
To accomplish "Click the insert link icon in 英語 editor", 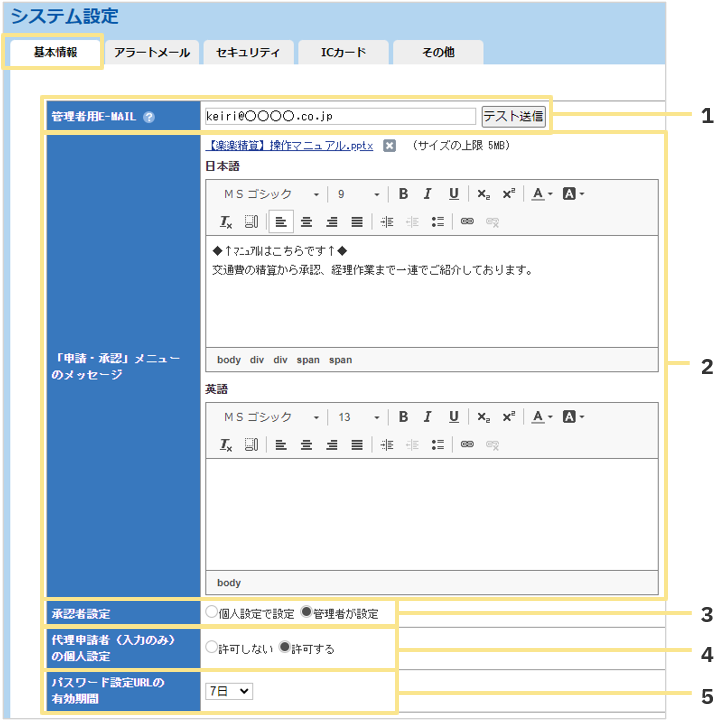I will tap(466, 445).
